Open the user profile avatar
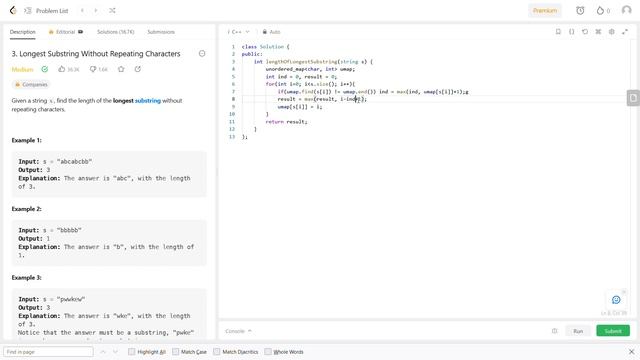This screenshot has width=640, height=360. point(627,10)
